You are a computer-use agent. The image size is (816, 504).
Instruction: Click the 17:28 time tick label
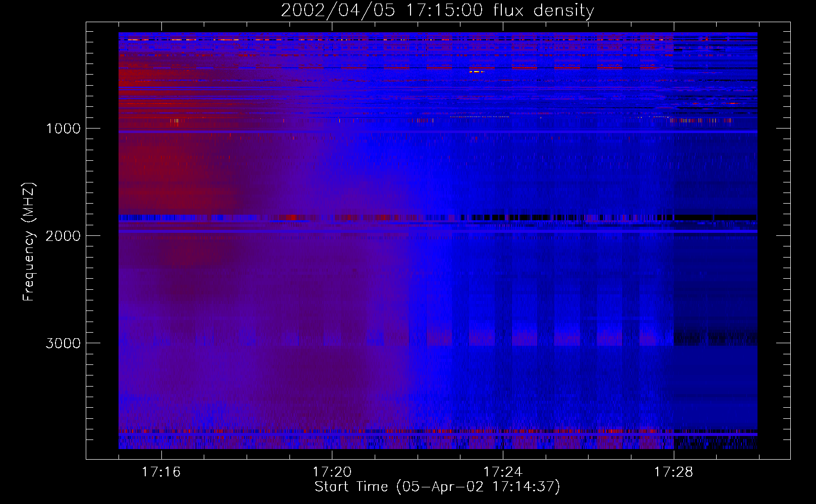[674, 472]
